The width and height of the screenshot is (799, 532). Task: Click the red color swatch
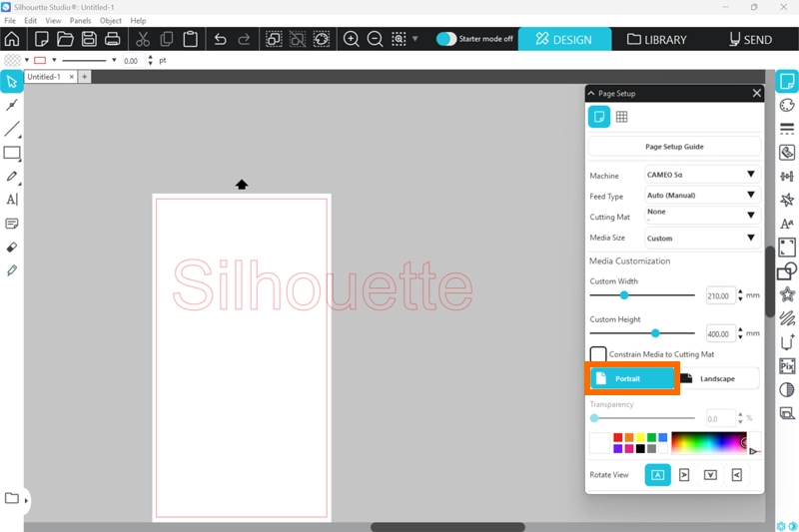coord(618,437)
